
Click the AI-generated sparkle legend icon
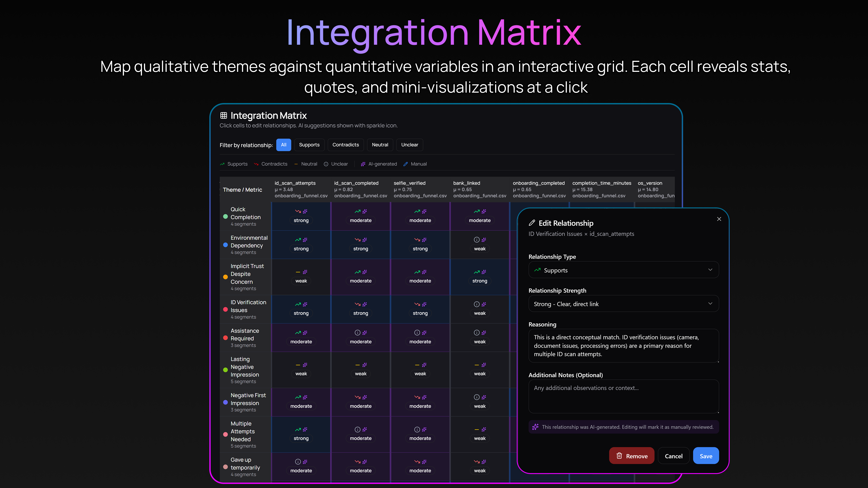(x=363, y=164)
